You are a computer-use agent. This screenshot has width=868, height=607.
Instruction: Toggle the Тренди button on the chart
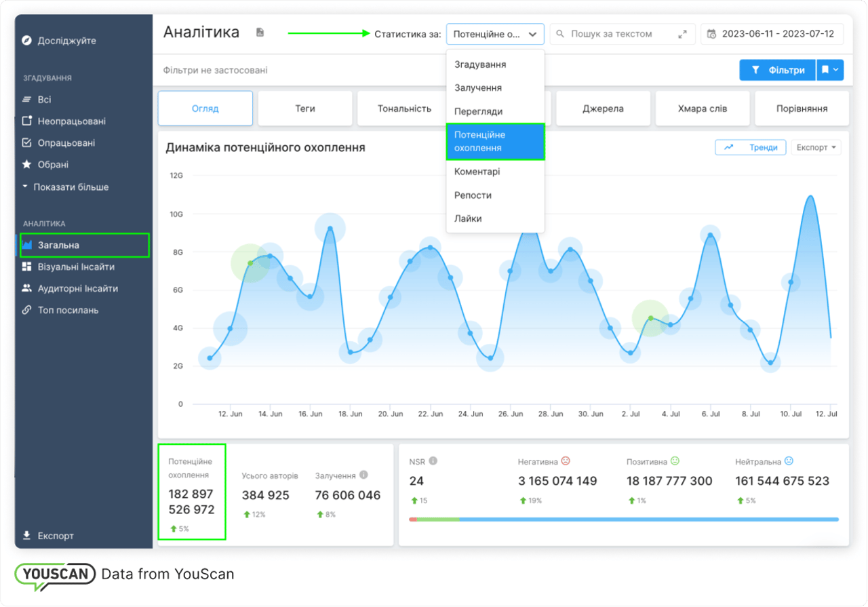(x=750, y=147)
